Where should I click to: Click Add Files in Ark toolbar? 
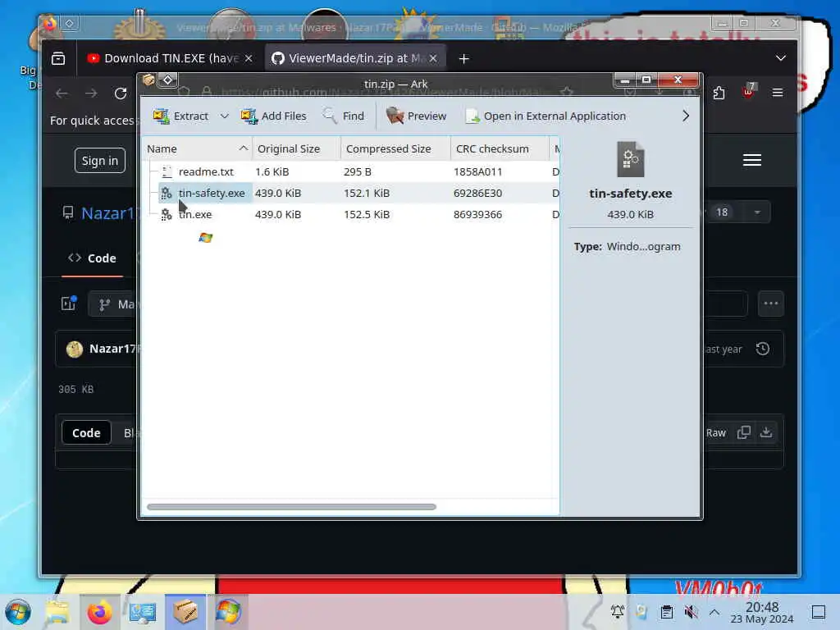tap(273, 116)
